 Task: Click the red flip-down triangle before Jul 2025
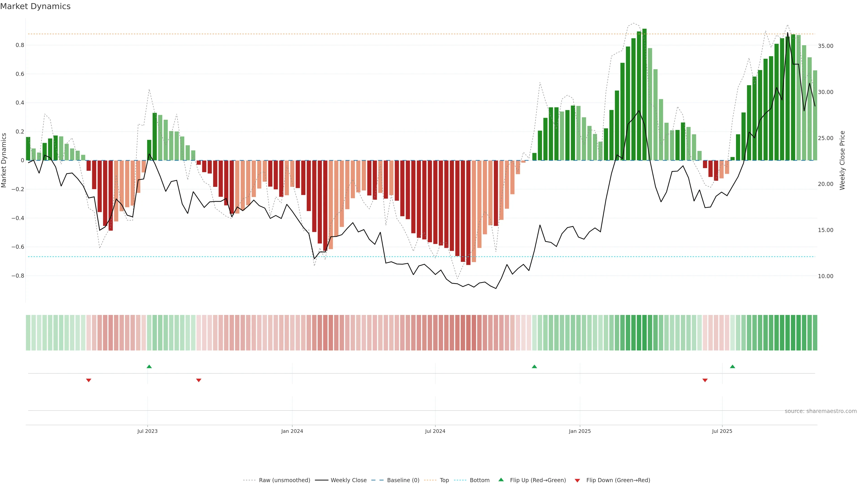[x=705, y=380]
